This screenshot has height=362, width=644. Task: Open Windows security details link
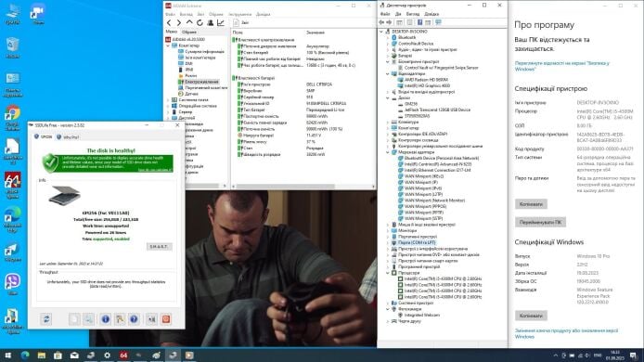pos(561,66)
